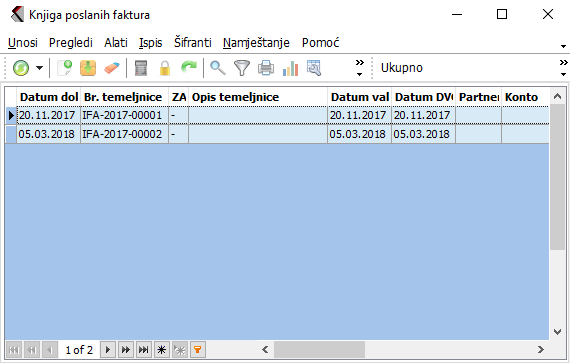Click the padlock lock icon

point(165,68)
